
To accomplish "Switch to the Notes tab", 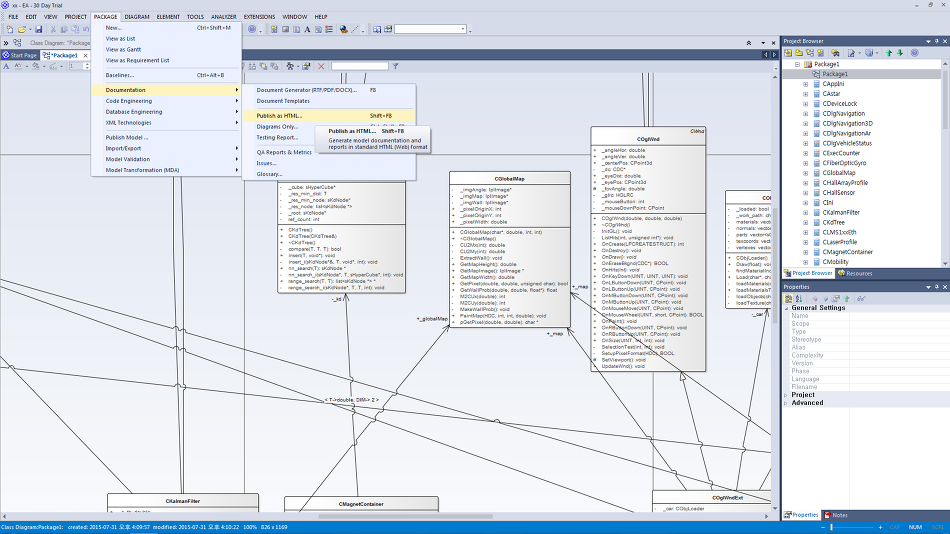I will coord(835,515).
